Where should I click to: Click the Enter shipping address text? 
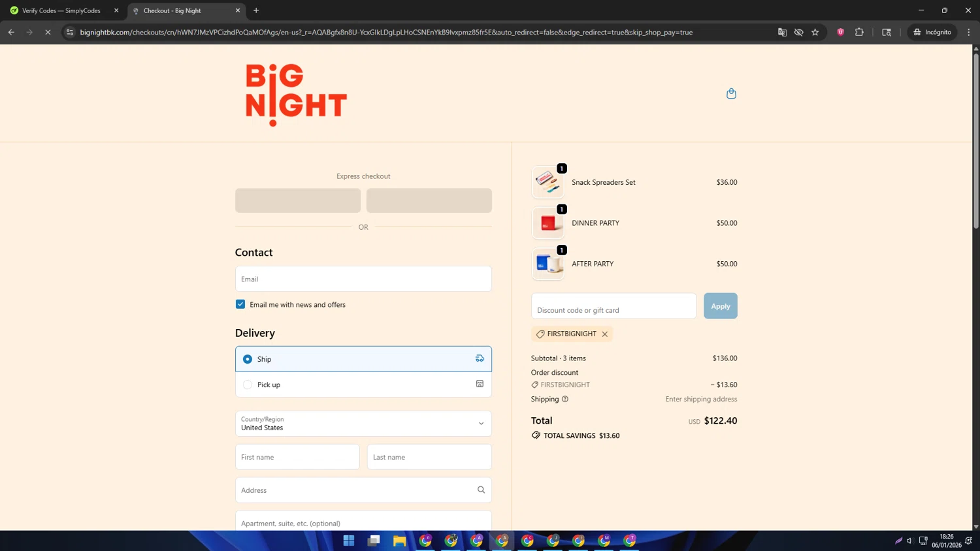coord(701,399)
